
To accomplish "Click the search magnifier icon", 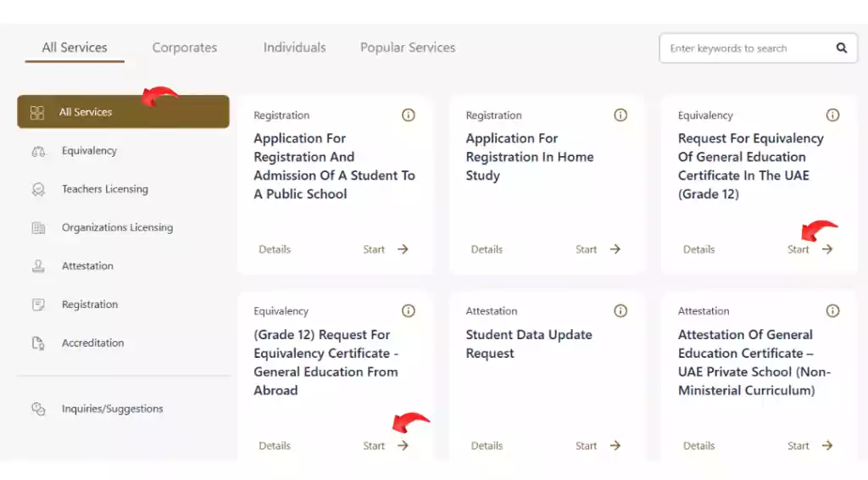I will click(841, 48).
